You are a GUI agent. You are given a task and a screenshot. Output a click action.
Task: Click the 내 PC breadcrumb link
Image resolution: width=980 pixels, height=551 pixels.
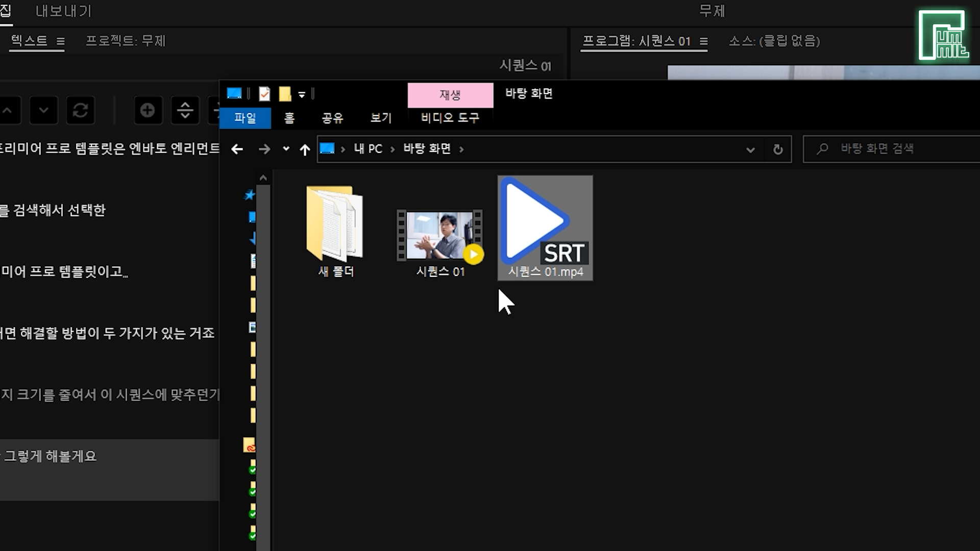point(367,149)
